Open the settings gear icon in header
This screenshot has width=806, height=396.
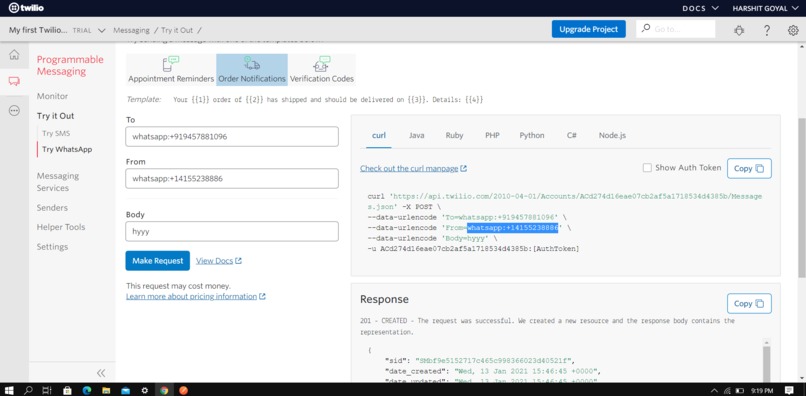(x=793, y=30)
